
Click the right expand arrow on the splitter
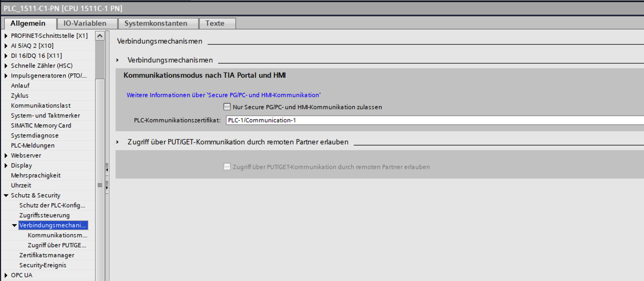[x=107, y=186]
